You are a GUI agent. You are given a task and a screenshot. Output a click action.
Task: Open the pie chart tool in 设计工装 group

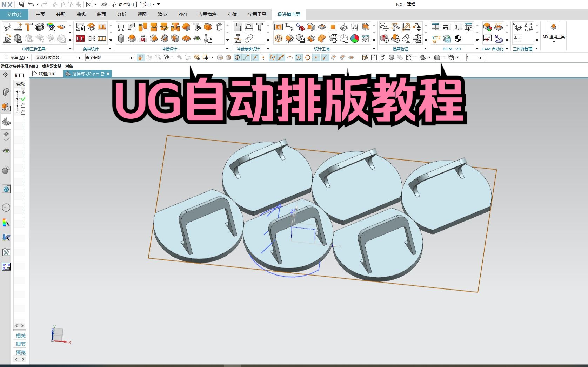point(354,39)
